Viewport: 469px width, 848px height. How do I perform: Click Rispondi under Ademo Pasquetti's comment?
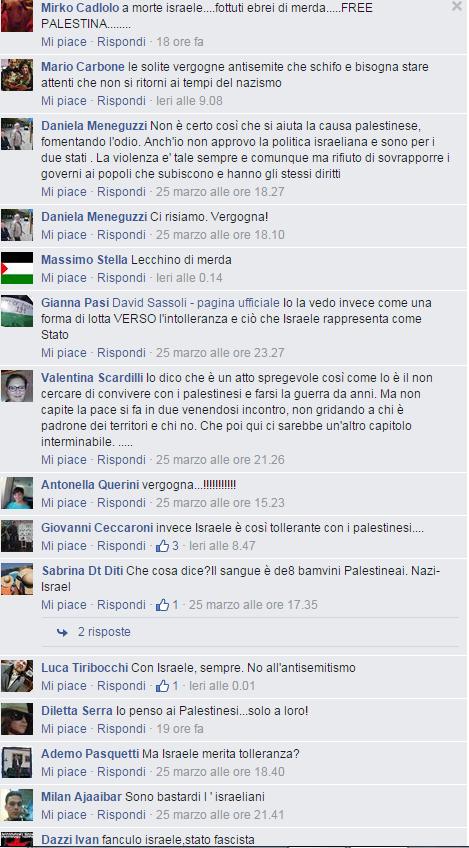tap(121, 772)
